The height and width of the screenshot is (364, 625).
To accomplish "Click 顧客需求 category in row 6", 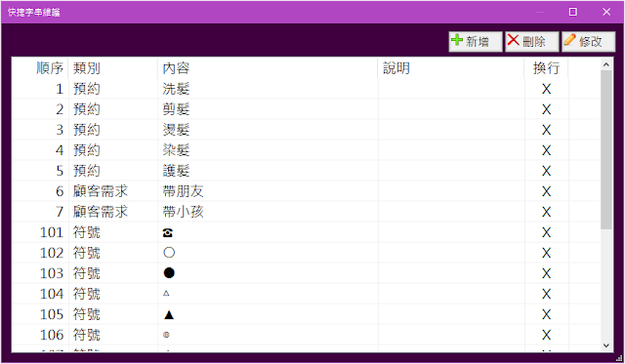I will point(101,191).
